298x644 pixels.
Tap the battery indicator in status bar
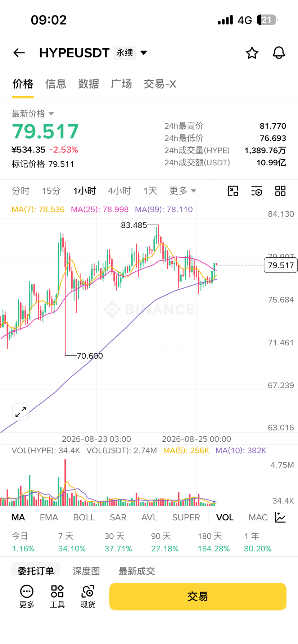pos(267,20)
